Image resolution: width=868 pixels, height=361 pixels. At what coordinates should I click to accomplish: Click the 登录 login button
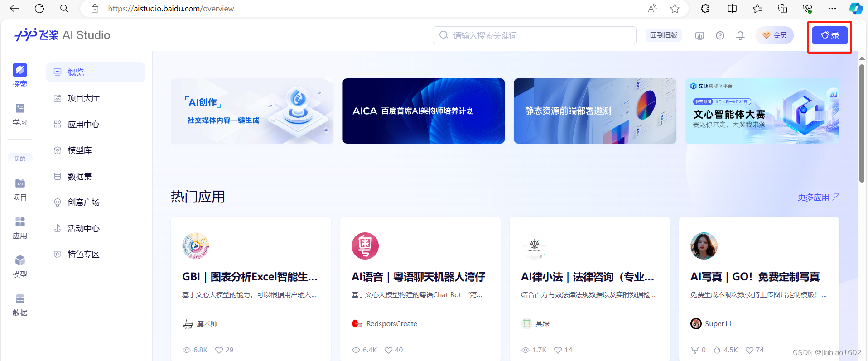tap(830, 35)
